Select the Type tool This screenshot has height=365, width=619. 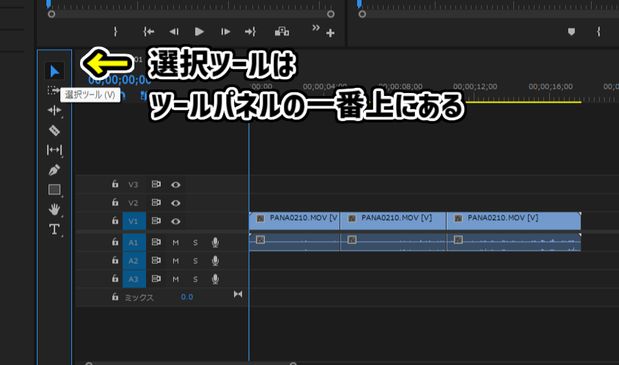coord(54,229)
